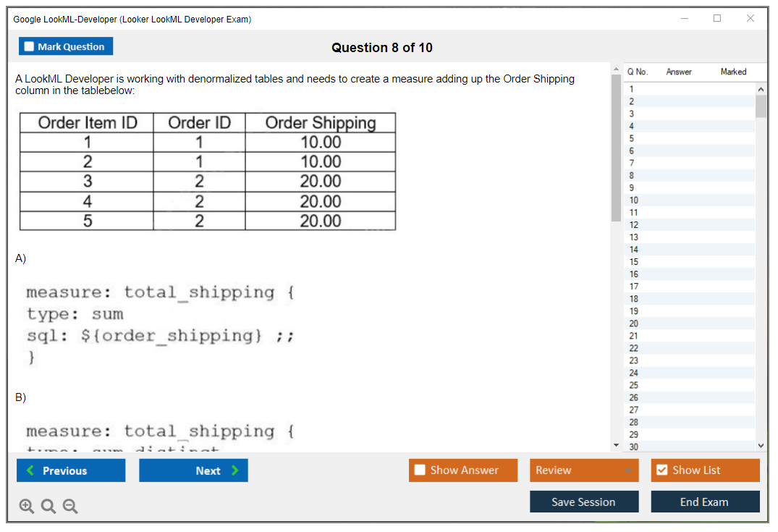The height and width of the screenshot is (532, 778).
Task: Click the Answer column header
Action: [678, 72]
